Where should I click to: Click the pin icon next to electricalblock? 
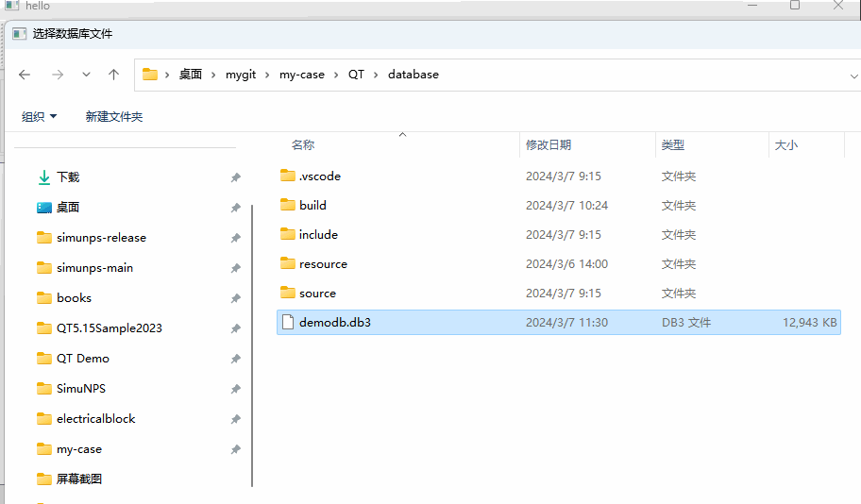tap(236, 419)
